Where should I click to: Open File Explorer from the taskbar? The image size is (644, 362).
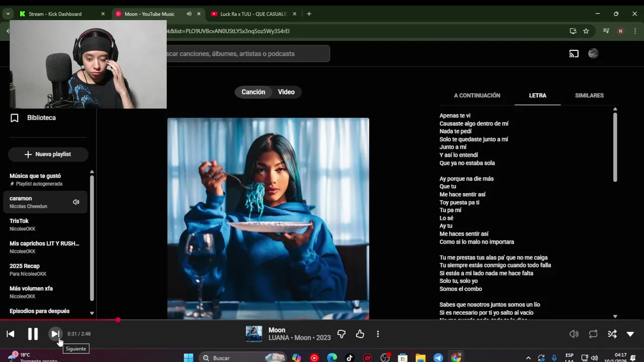tap(421, 358)
